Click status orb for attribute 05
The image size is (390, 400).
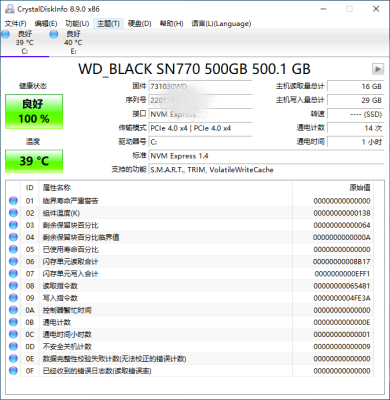pos(13,249)
